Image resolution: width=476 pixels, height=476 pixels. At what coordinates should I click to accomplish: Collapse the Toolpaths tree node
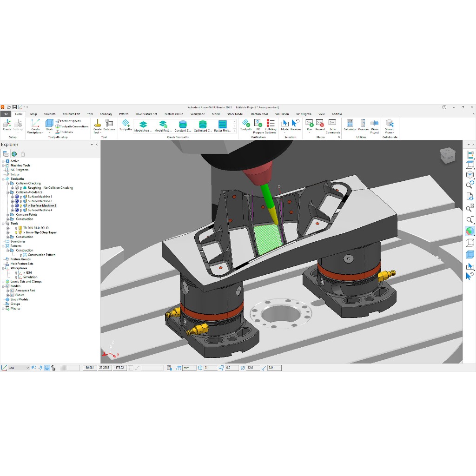[x=3, y=179]
